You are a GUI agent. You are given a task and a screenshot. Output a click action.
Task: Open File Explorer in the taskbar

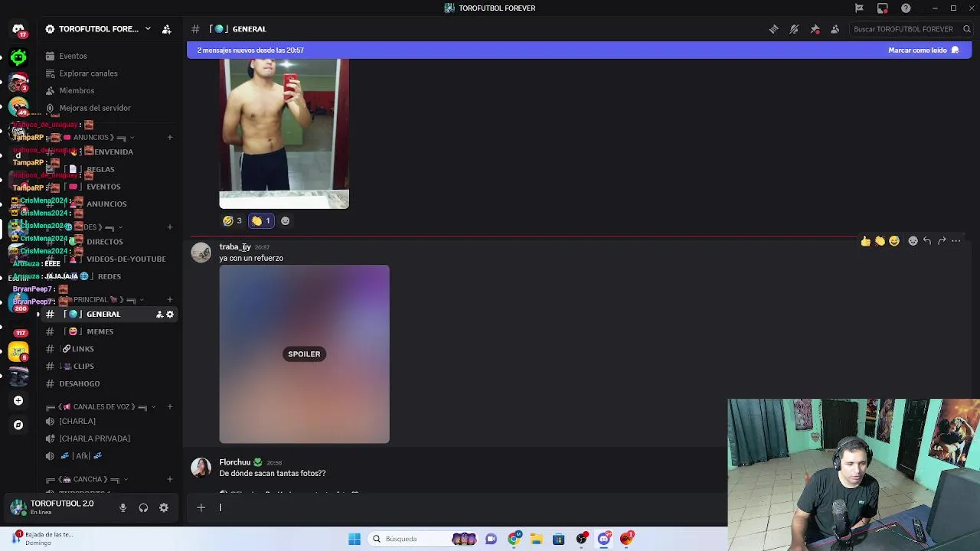(x=537, y=539)
